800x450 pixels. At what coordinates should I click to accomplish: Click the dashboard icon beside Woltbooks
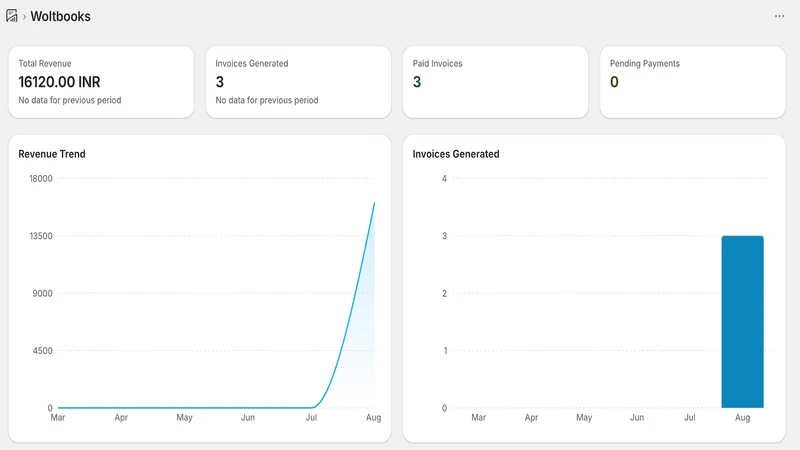click(12, 16)
